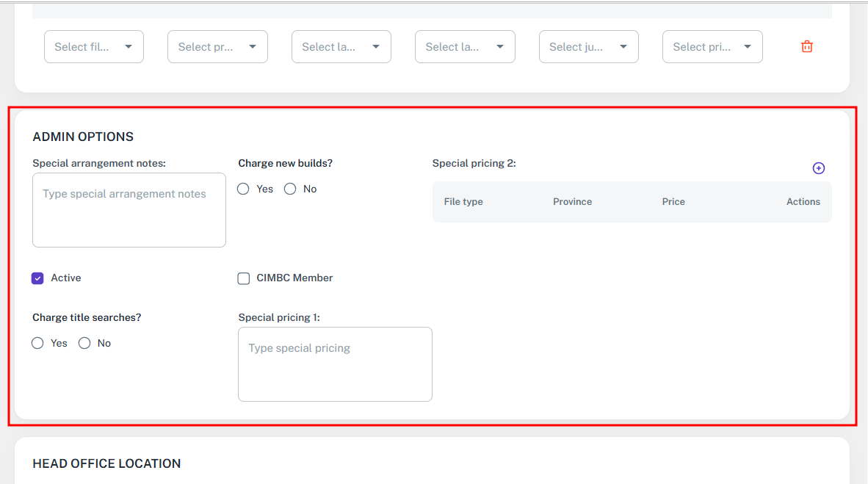The width and height of the screenshot is (868, 484).
Task: Focus the Special arrangement notes text area
Action: [129, 210]
